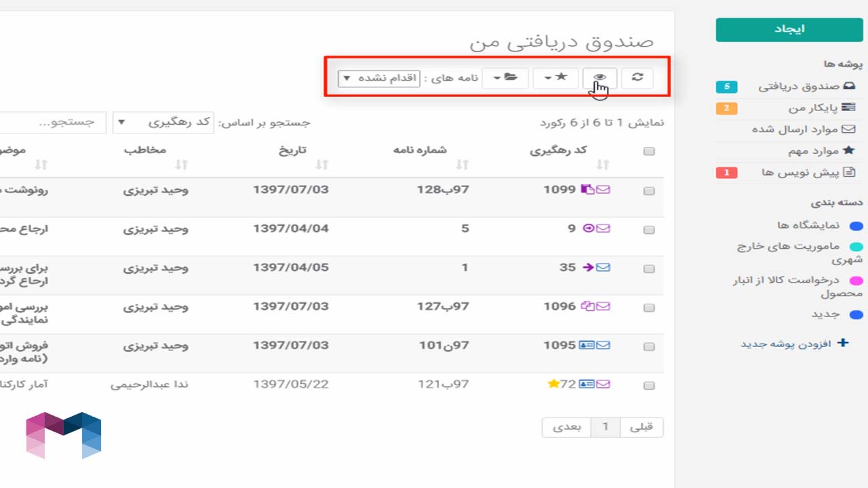This screenshot has height=488, width=868.
Task: Select the جدید category
Action: coord(826,314)
